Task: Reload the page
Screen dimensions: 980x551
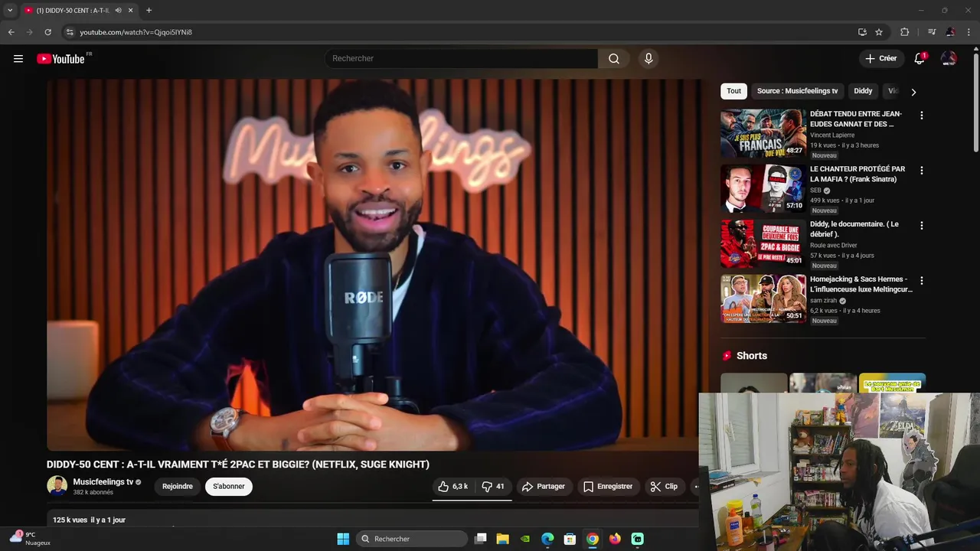Action: tap(47, 32)
